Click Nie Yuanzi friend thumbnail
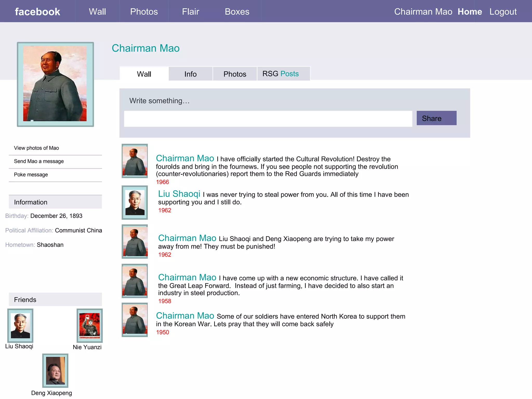 click(90, 325)
